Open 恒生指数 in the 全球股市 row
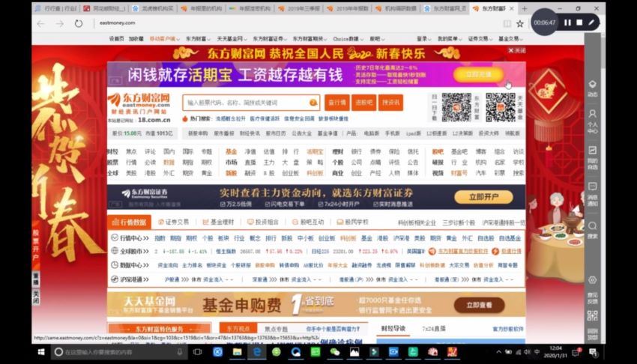Viewport: 637px width, 364px height. click(x=226, y=251)
